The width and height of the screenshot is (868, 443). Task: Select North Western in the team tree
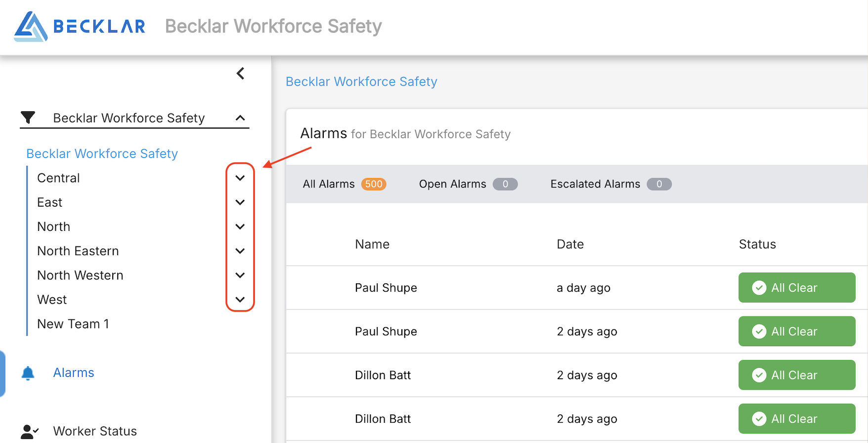point(80,275)
